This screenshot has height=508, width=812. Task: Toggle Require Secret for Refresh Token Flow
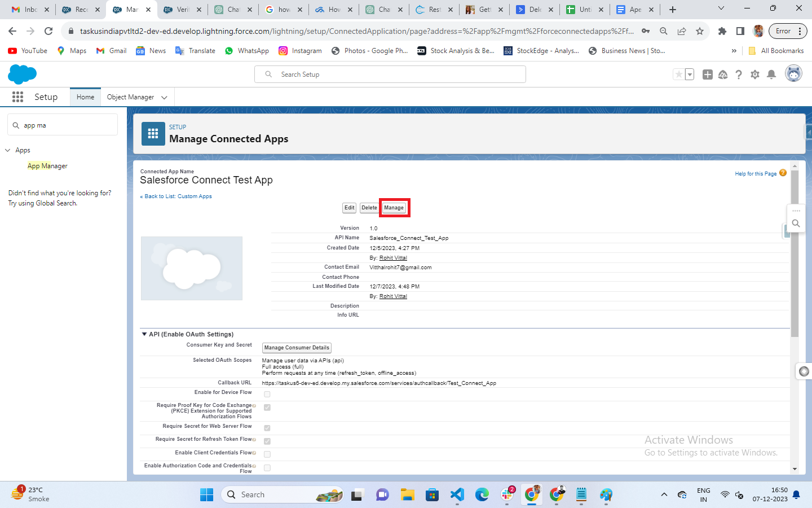(267, 441)
